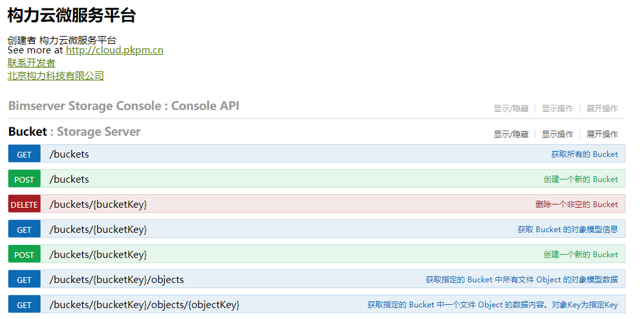Viewport: 644px width, 319px height.
Task: Click the POST badge for /buckets
Action: (24, 179)
